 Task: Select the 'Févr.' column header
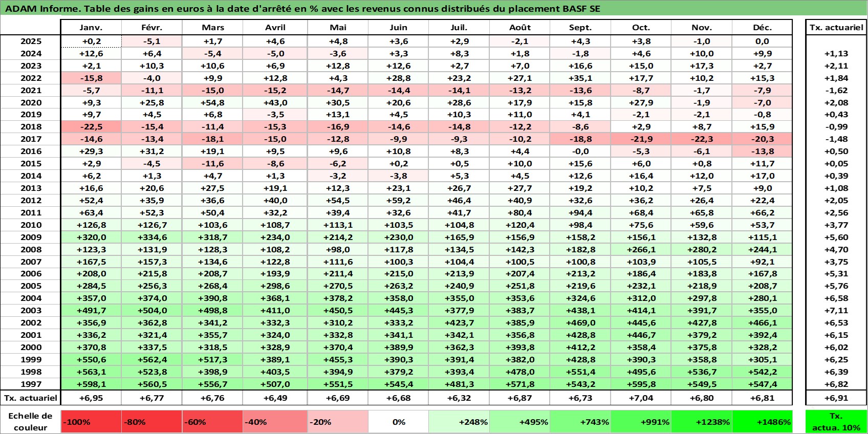(x=152, y=27)
